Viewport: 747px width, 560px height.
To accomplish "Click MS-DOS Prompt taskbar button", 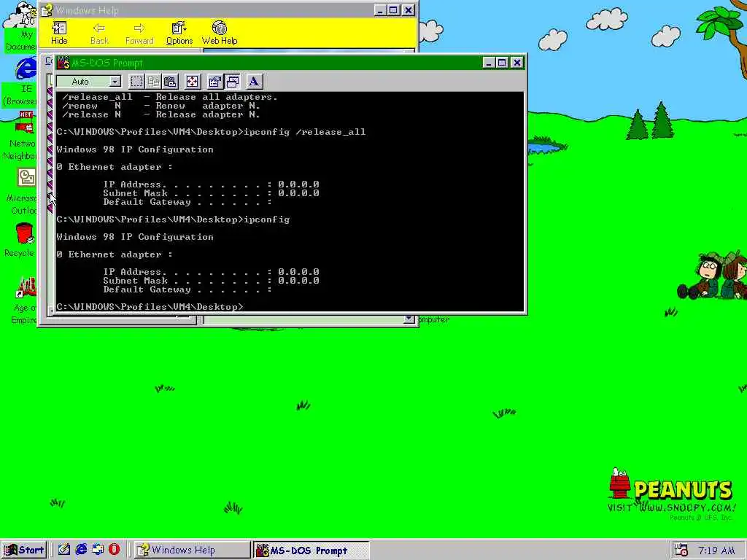I will click(x=311, y=550).
